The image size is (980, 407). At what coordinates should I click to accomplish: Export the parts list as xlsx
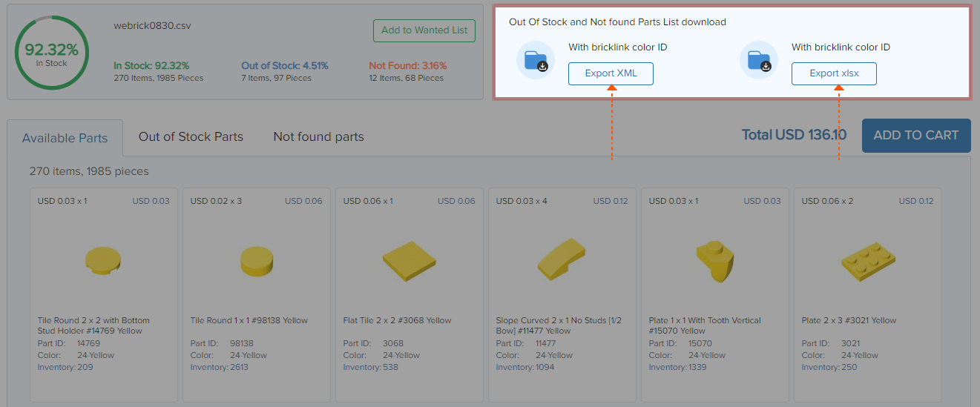point(834,73)
